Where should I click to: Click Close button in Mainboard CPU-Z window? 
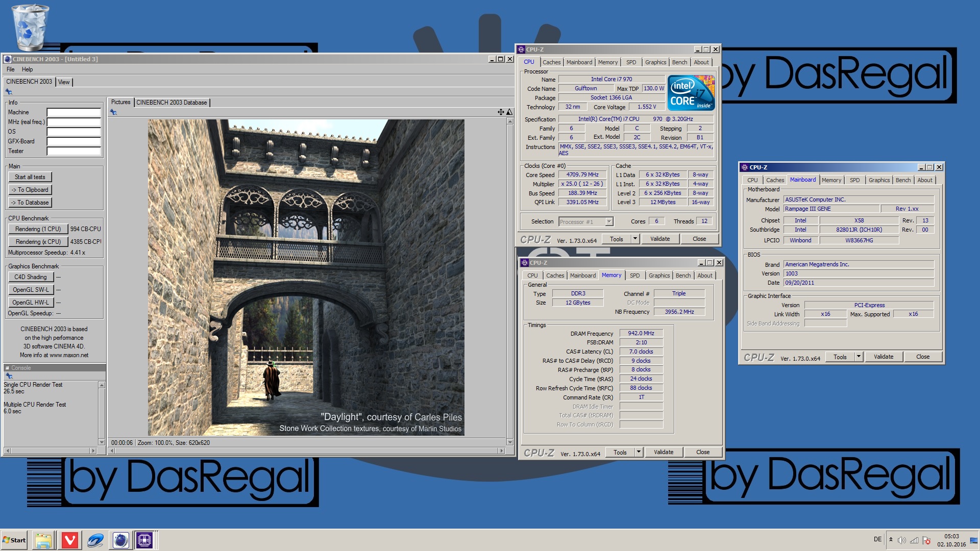click(923, 357)
